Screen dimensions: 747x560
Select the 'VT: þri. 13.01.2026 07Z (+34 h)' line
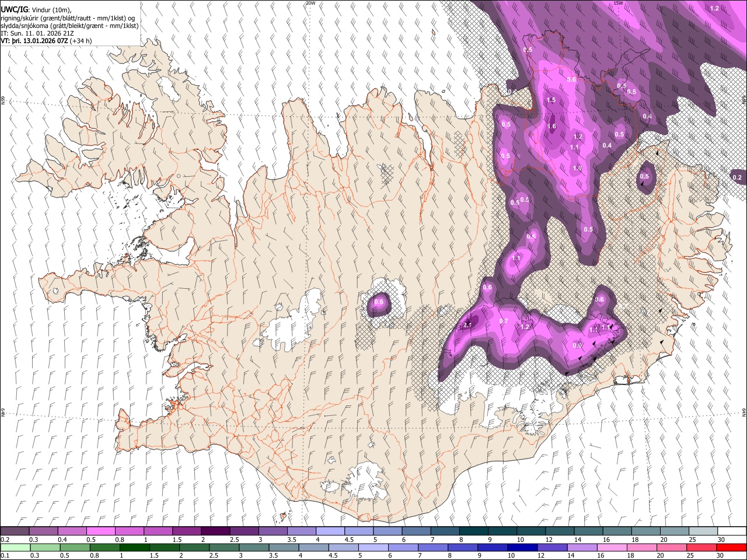point(46,41)
